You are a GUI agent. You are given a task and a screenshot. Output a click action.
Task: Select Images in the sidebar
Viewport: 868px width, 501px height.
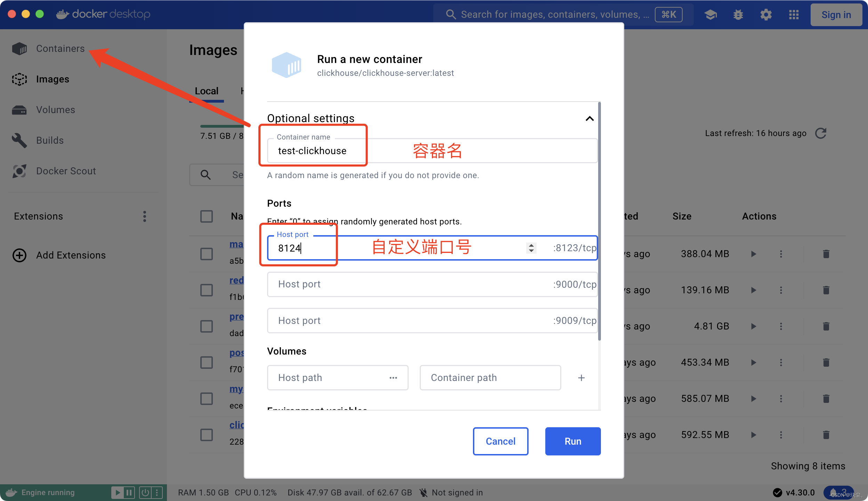(x=40, y=79)
